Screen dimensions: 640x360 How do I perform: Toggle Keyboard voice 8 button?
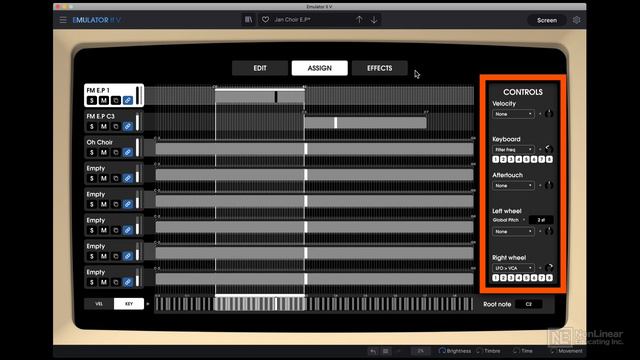549,159
